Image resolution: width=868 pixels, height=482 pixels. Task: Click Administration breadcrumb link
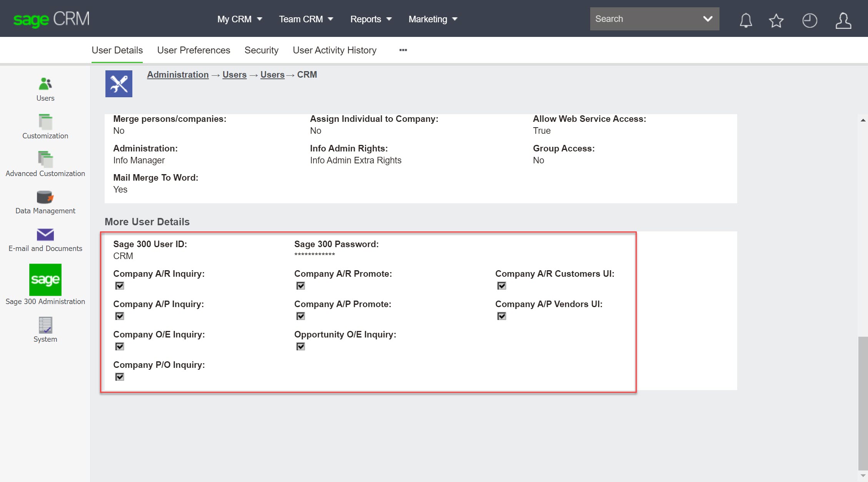[178, 74]
